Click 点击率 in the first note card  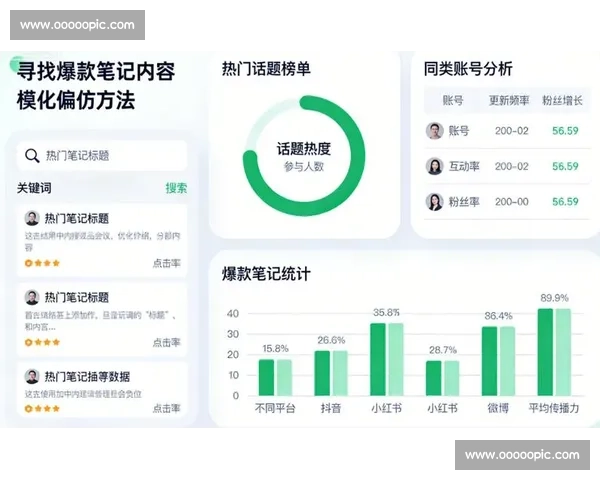click(x=166, y=263)
